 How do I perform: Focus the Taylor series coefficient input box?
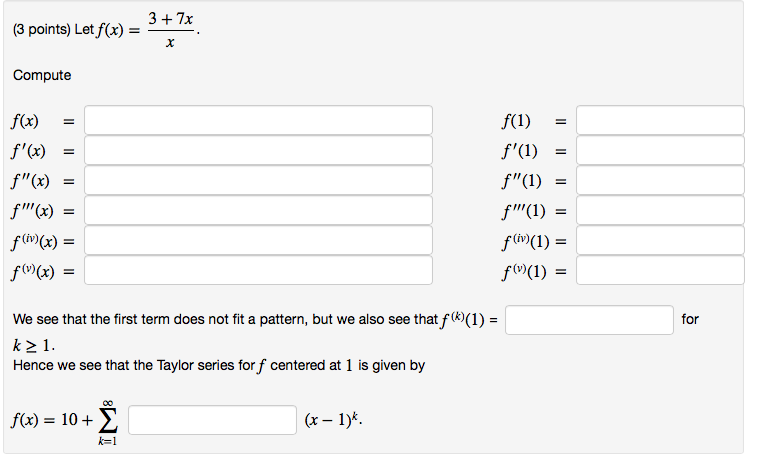[x=212, y=420]
